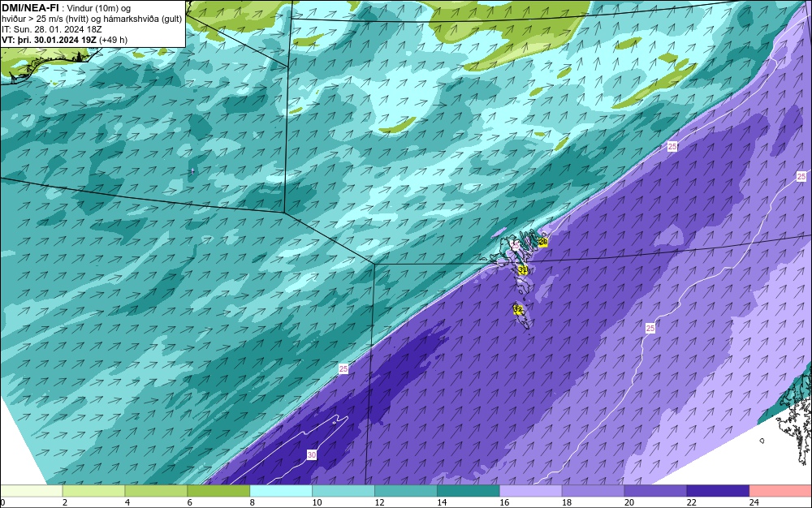The image size is (812, 508).
Task: Click the 25 contour label nearest the 30 label
Action: pos(343,369)
